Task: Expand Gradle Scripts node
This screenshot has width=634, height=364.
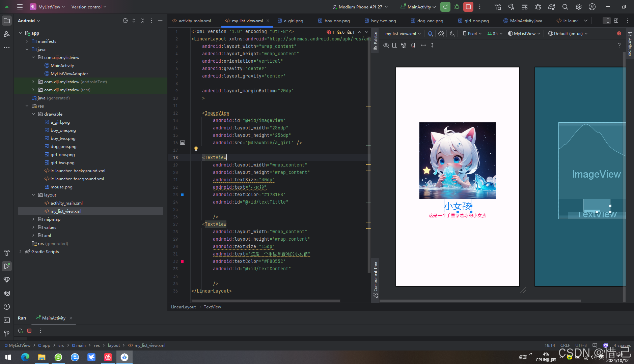Action: coord(21,251)
